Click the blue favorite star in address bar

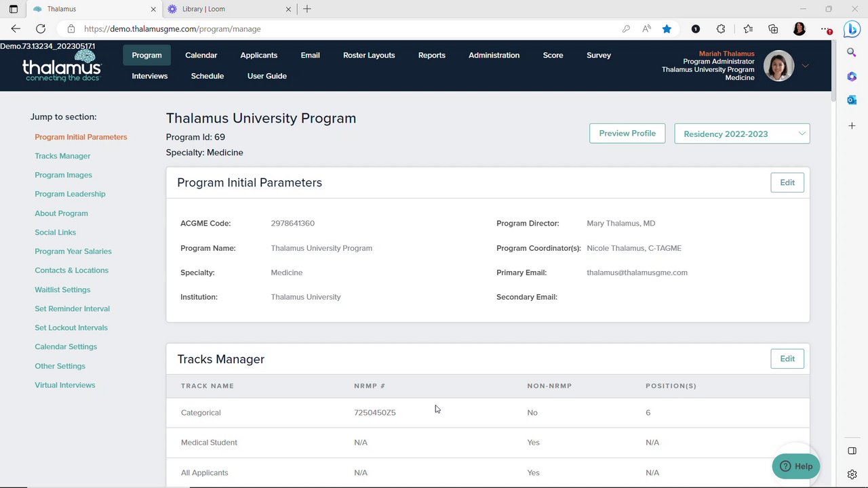tap(667, 29)
